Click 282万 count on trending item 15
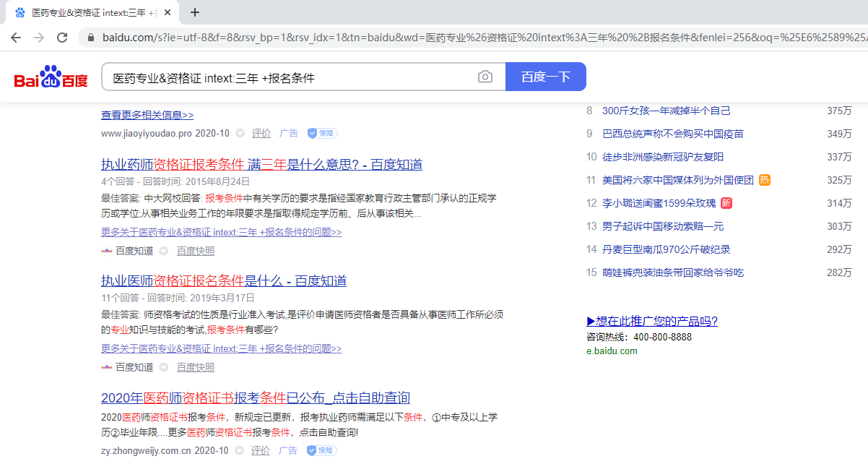 (x=839, y=272)
